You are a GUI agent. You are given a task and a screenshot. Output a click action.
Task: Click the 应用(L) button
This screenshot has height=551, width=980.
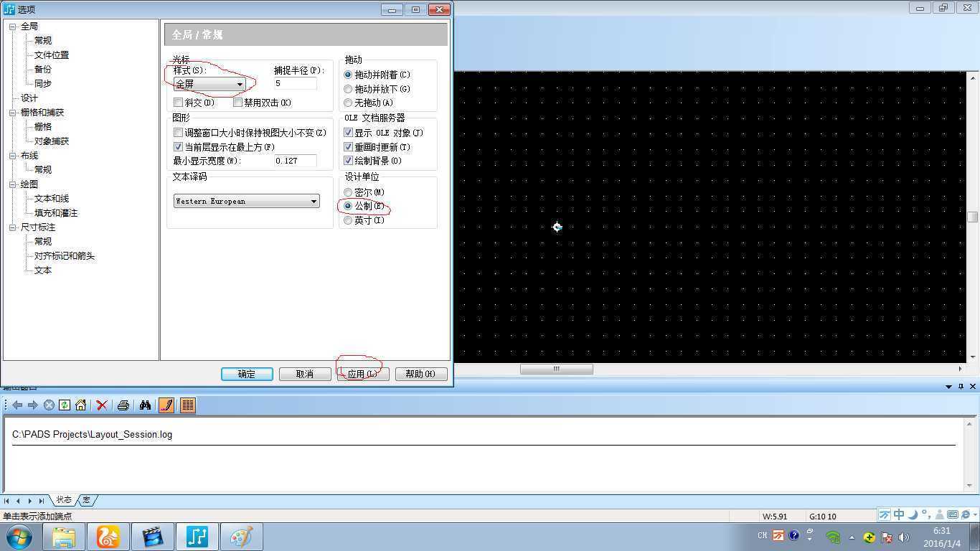point(363,374)
